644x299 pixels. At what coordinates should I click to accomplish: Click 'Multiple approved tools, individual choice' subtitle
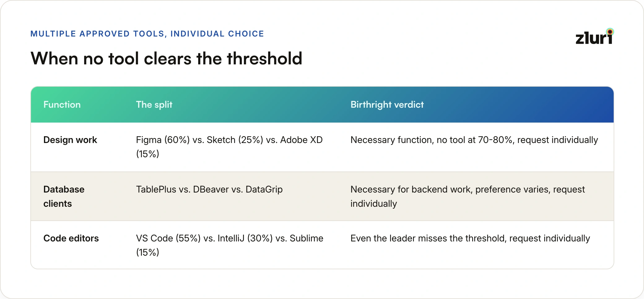point(147,34)
